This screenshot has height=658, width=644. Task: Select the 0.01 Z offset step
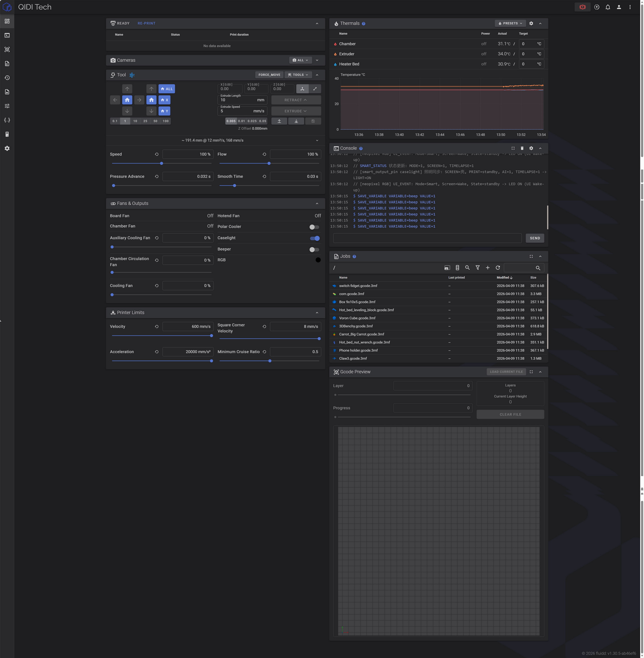tap(242, 121)
